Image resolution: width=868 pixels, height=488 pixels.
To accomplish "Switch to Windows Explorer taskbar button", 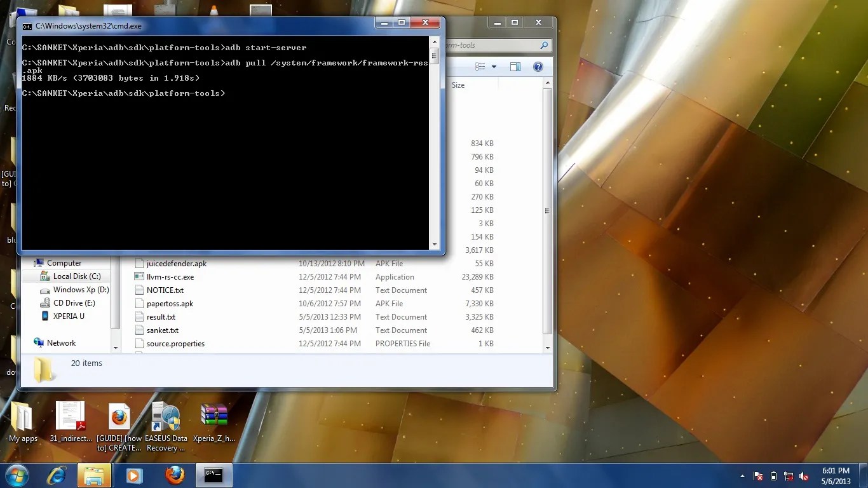I will point(95,475).
